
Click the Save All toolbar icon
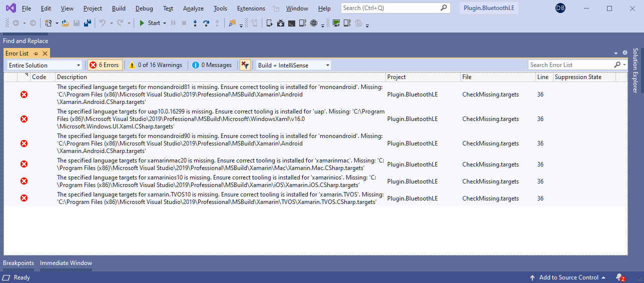coord(88,23)
